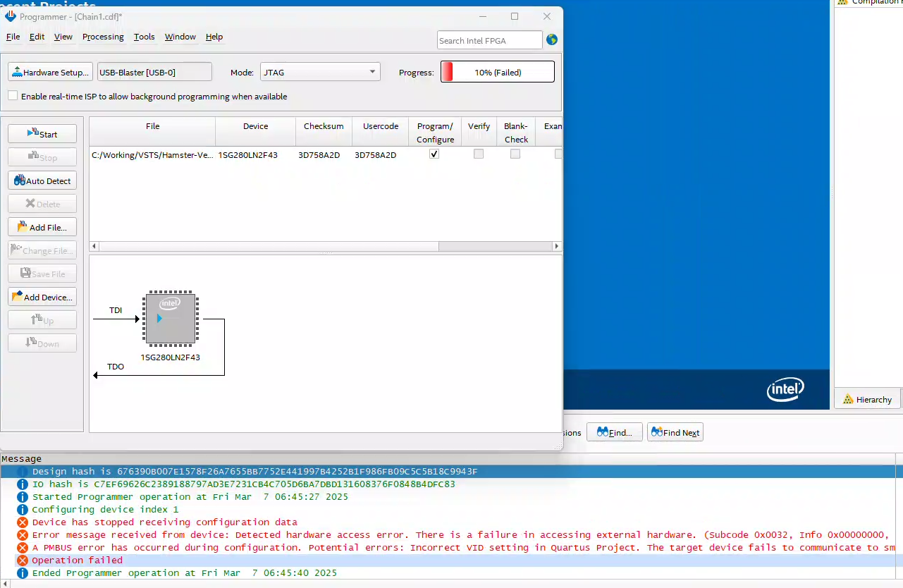Viewport: 903px width, 588px height.
Task: Click the file table's right scroll arrow
Action: pyautogui.click(x=557, y=246)
